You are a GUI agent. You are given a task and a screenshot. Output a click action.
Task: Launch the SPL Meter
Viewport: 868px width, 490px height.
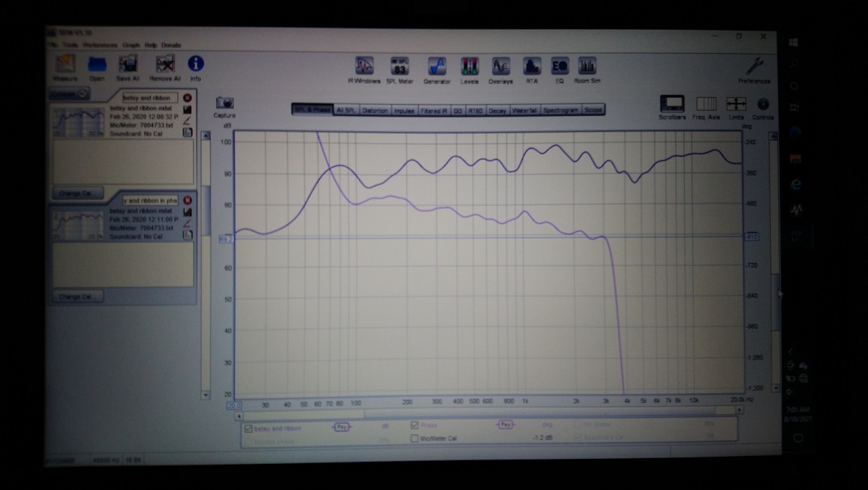click(x=400, y=70)
